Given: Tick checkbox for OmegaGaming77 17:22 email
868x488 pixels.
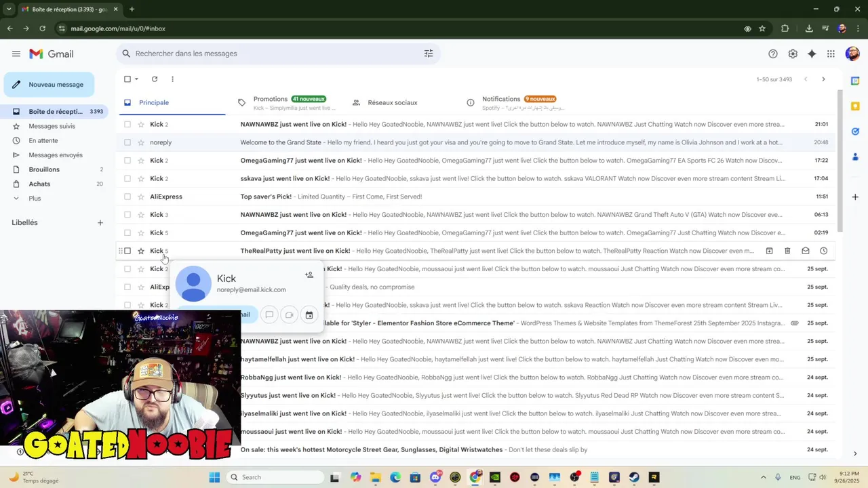Looking at the screenshot, I should [x=127, y=161].
